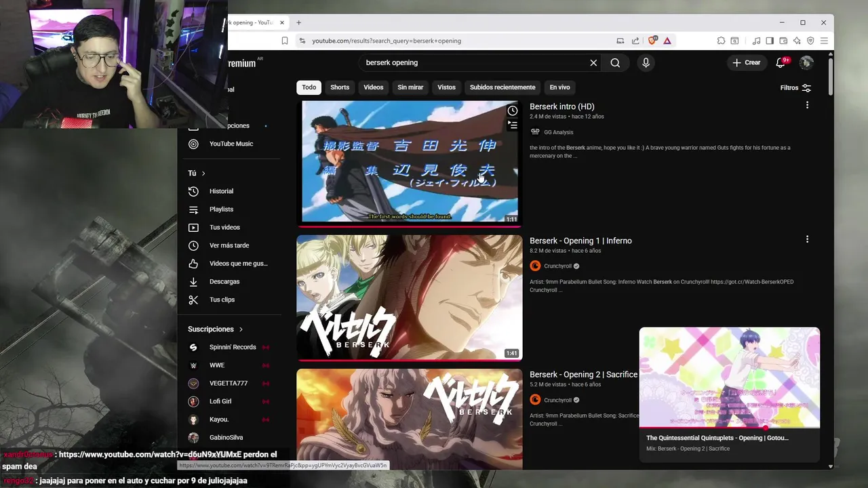Click the Crear button
This screenshot has height=488, width=868.
coord(747,62)
